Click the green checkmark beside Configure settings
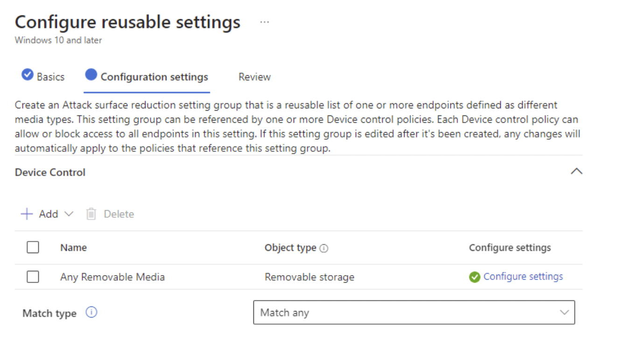Image resolution: width=644 pixels, height=340 pixels. coord(475,276)
